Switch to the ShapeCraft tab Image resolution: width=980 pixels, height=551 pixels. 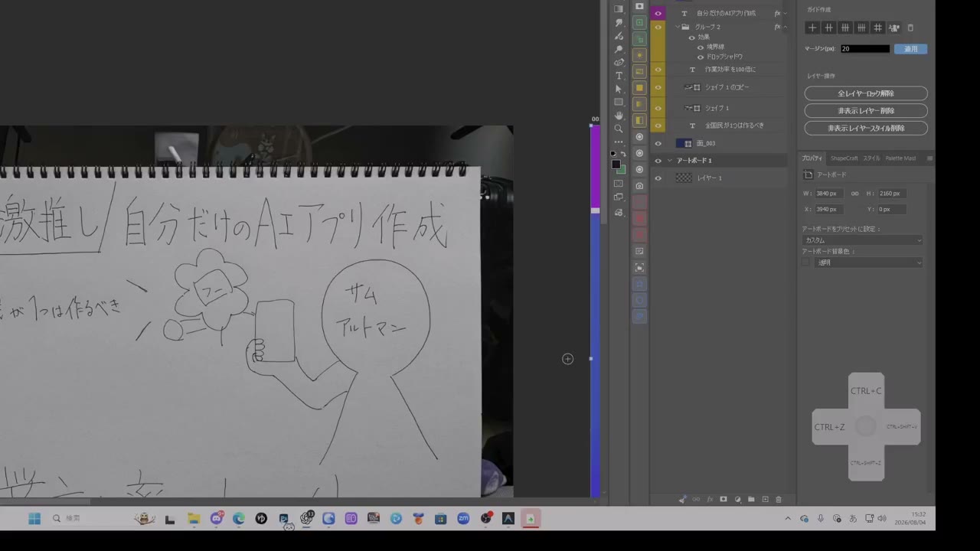[844, 158]
